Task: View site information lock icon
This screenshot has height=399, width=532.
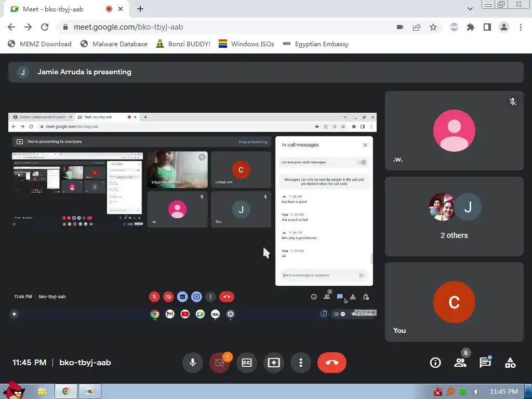Action: click(65, 27)
